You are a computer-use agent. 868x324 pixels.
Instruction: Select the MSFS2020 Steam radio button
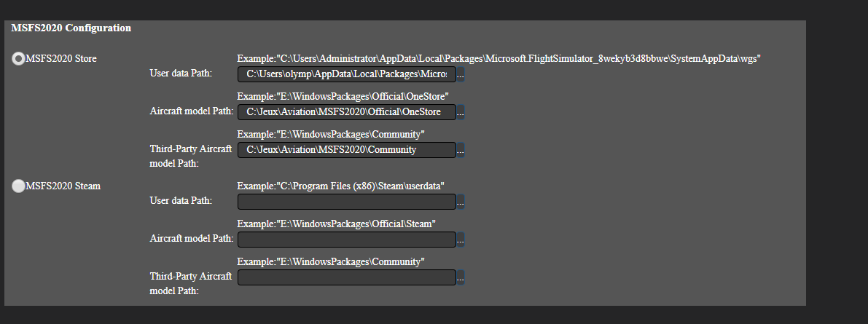tap(18, 186)
